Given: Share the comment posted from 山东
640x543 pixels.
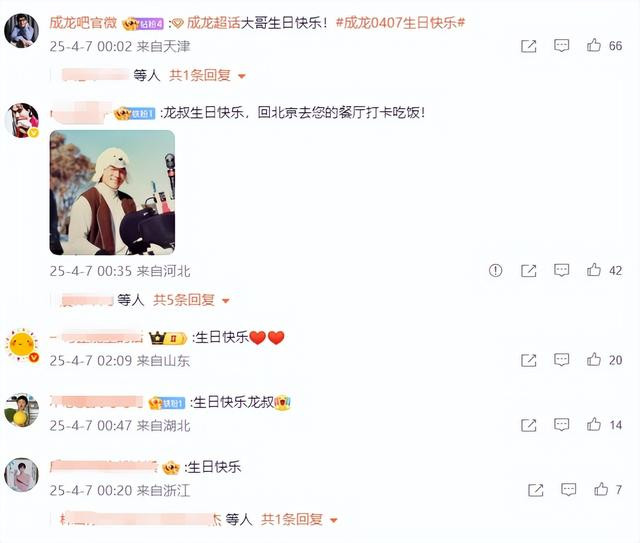Looking at the screenshot, I should tap(529, 360).
